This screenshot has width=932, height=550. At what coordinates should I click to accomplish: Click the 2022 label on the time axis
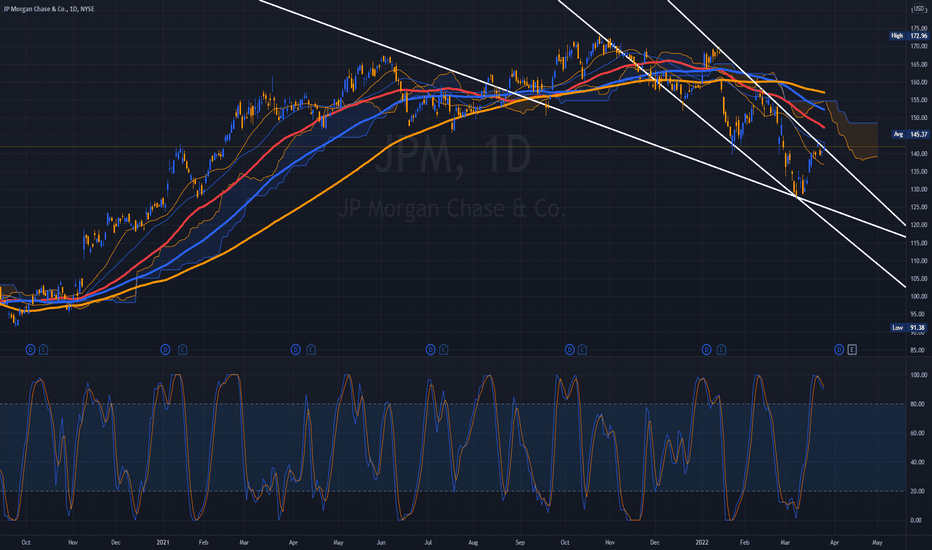pos(702,542)
